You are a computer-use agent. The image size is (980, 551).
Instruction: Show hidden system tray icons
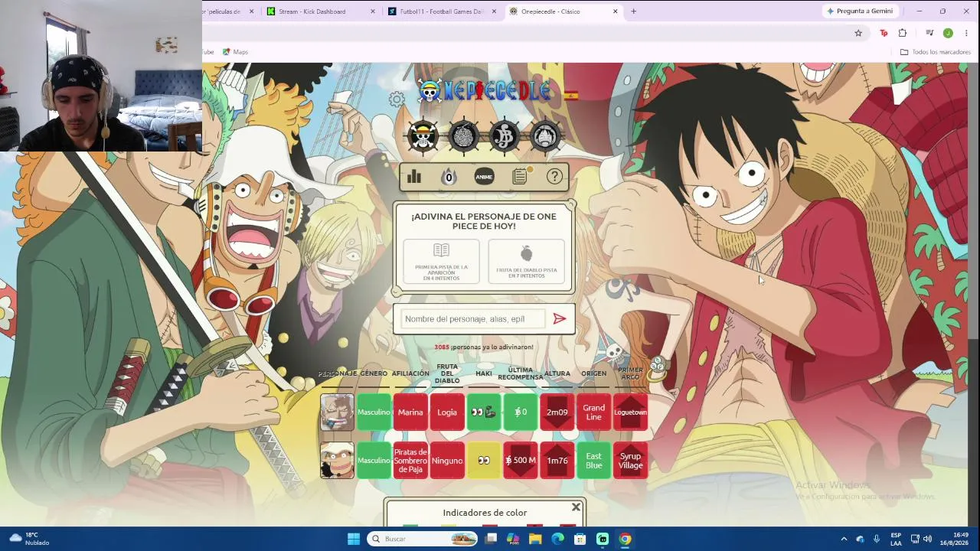(x=844, y=539)
